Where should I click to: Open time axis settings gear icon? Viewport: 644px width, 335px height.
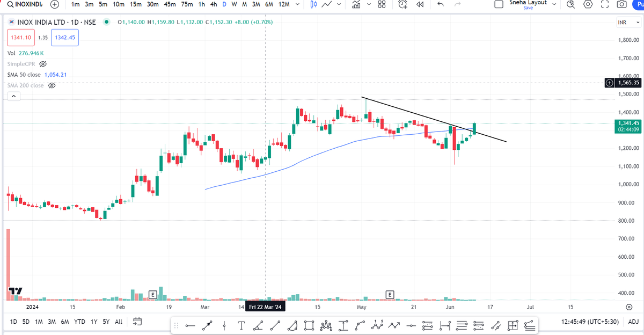point(628,307)
